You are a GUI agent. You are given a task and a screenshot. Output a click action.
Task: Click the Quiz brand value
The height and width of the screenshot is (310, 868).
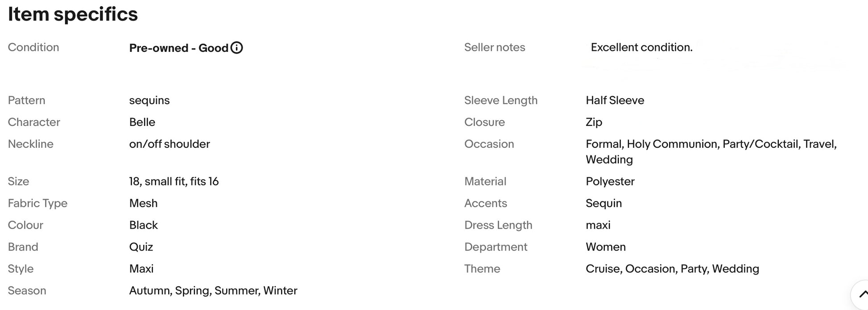[x=141, y=247]
